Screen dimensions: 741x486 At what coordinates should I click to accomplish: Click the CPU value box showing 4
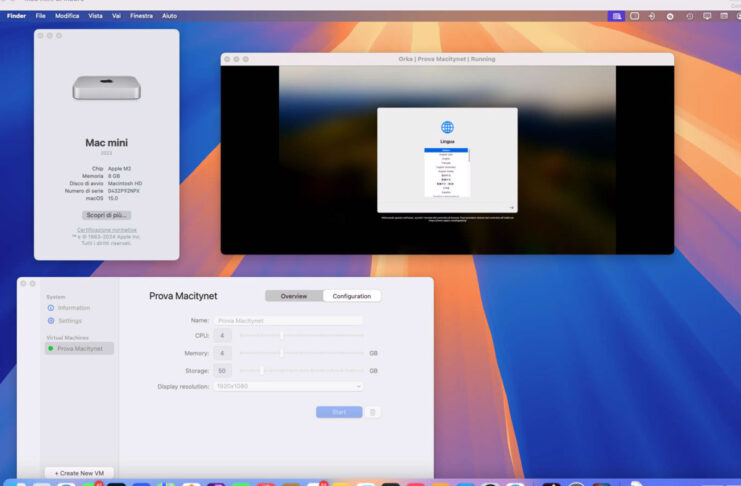pos(222,336)
